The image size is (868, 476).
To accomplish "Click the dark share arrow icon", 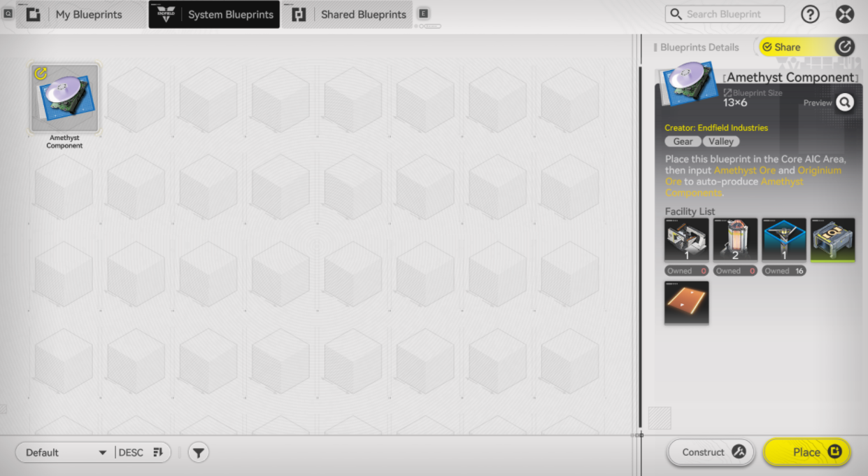I will coord(845,47).
